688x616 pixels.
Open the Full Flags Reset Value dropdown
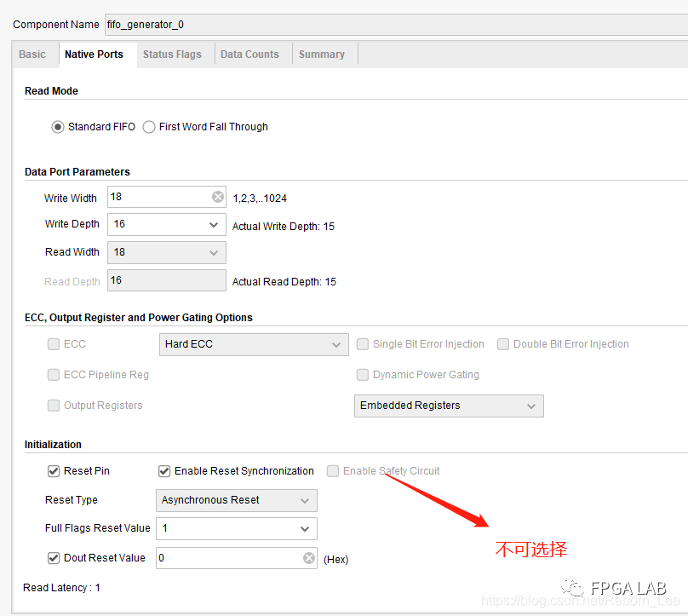[237, 528]
